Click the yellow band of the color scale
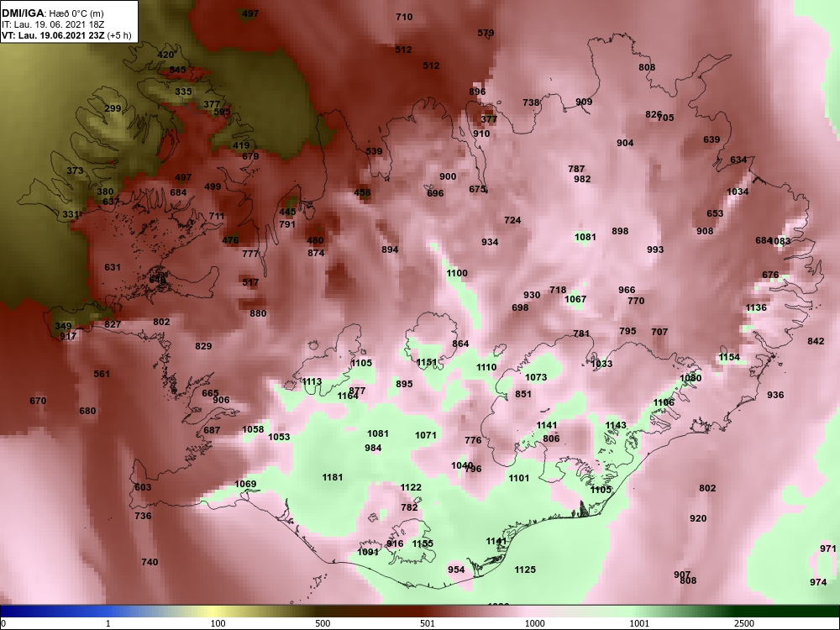840x630 pixels. pos(214,612)
